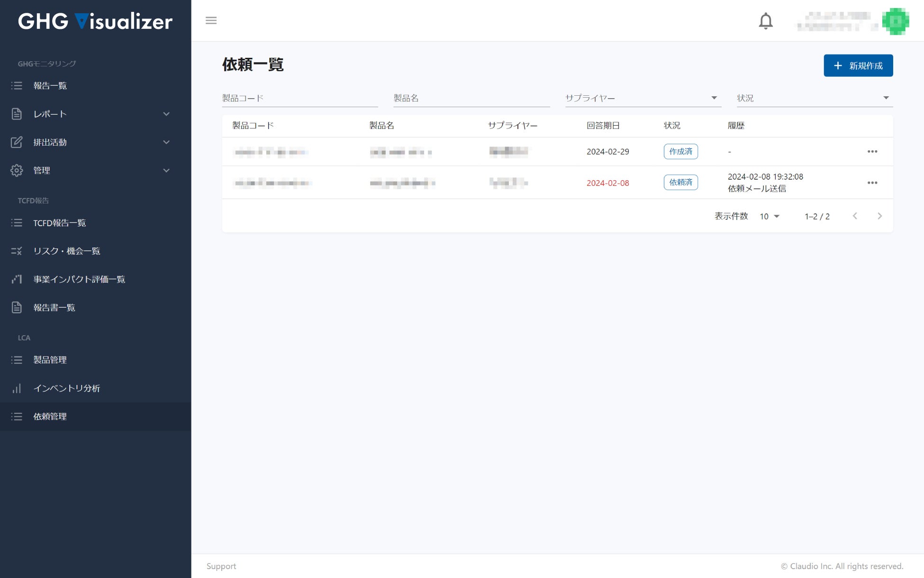
Task: Open TCFD報告一覧 in the sidebar
Action: [60, 223]
